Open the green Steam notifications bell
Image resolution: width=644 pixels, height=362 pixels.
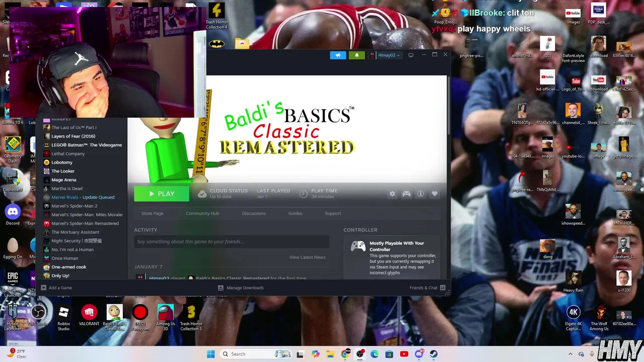point(357,55)
